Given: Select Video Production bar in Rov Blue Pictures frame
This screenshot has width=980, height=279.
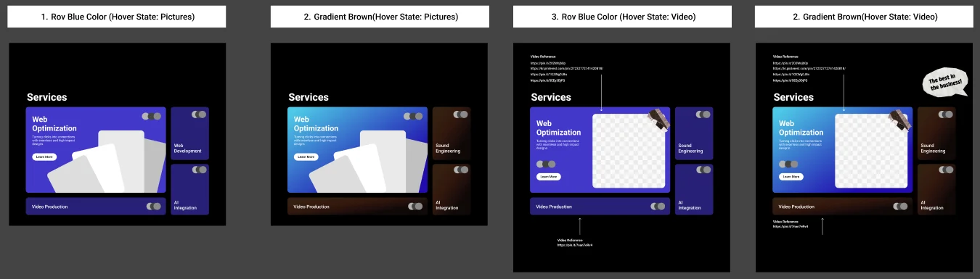Looking at the screenshot, I should [96, 207].
